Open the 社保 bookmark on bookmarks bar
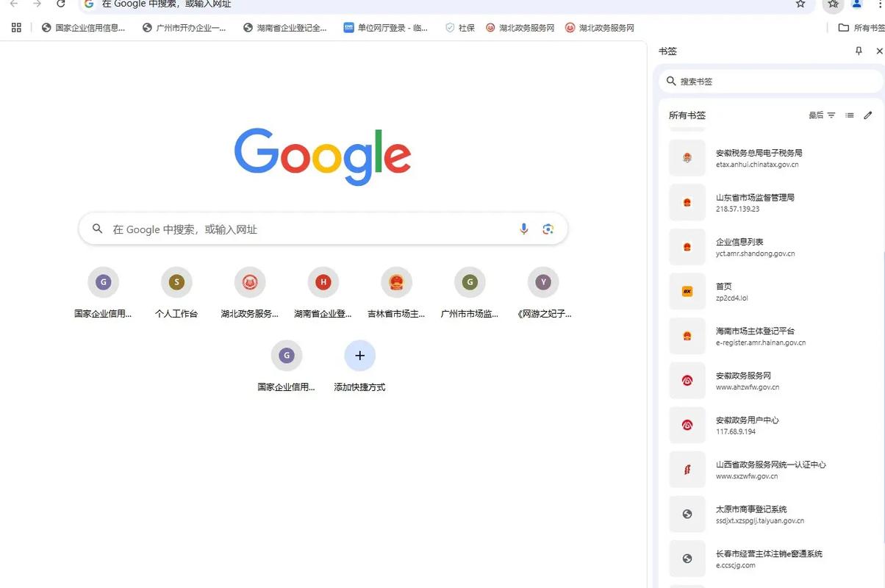This screenshot has height=588, width=885. pos(460,28)
